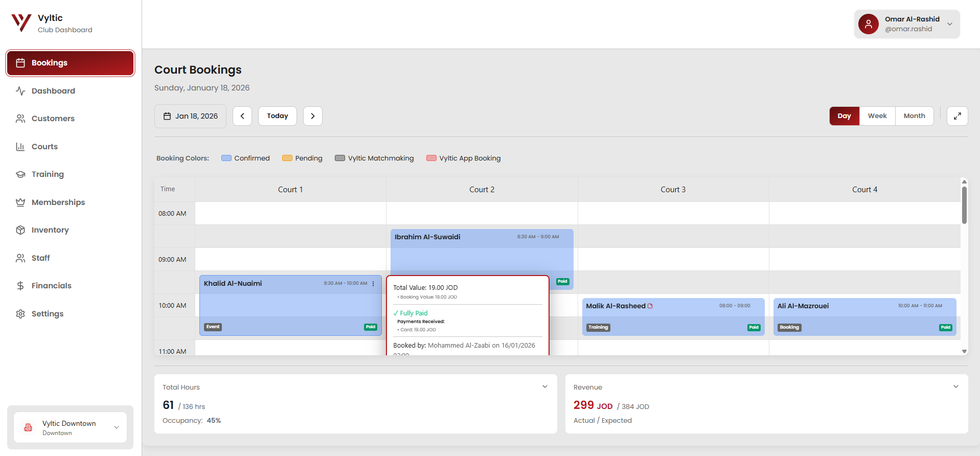Click the Today button
Viewport: 980px width, 456px height.
[277, 116]
